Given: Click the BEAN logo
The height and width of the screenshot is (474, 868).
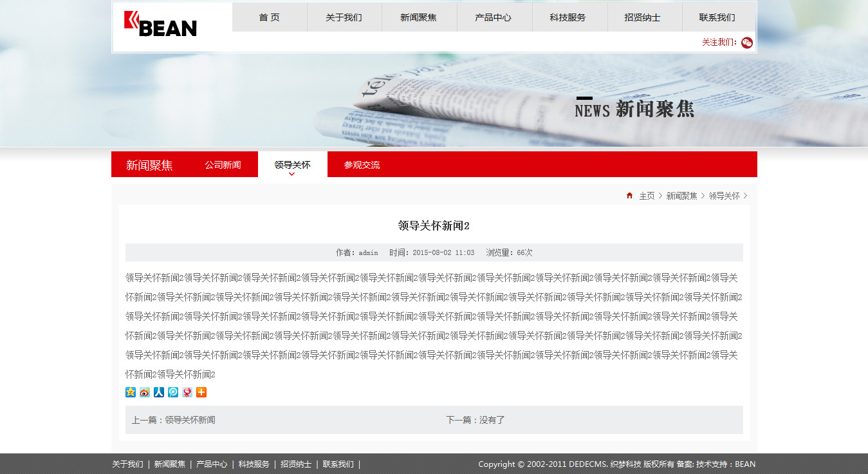Looking at the screenshot, I should 161,24.
